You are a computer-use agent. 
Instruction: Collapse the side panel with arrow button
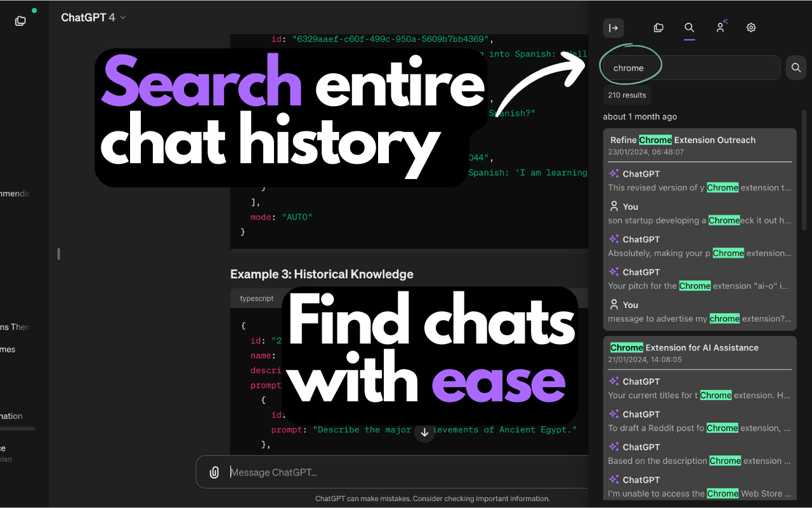[613, 28]
